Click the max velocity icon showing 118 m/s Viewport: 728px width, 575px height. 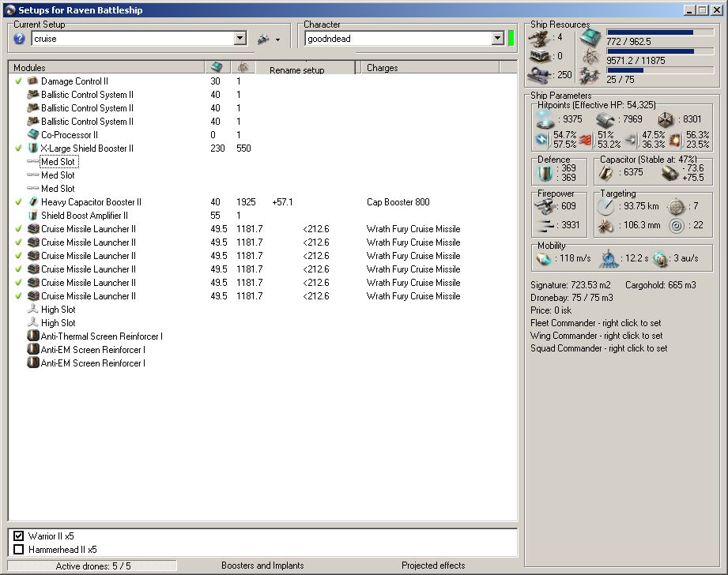[x=544, y=258]
